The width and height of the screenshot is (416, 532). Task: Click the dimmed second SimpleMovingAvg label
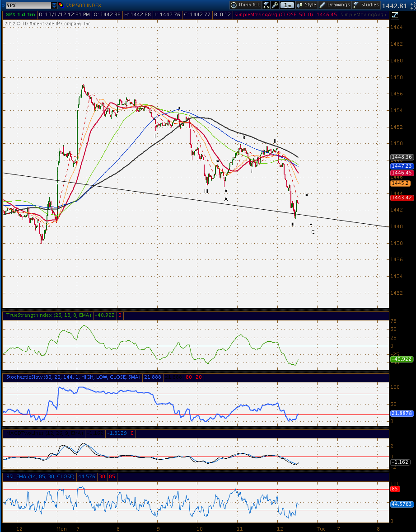pyautogui.click(x=365, y=14)
